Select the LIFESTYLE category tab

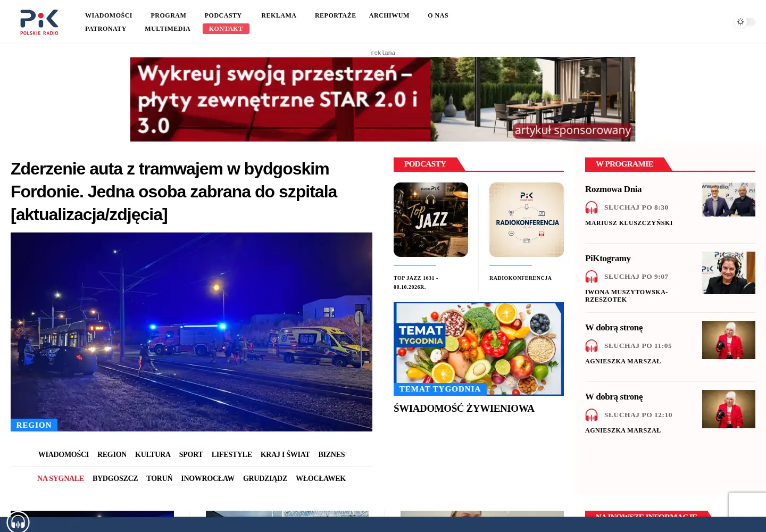(x=232, y=454)
